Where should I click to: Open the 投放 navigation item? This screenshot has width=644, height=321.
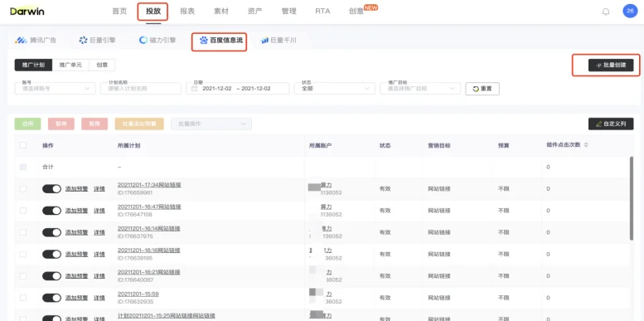coord(153,11)
